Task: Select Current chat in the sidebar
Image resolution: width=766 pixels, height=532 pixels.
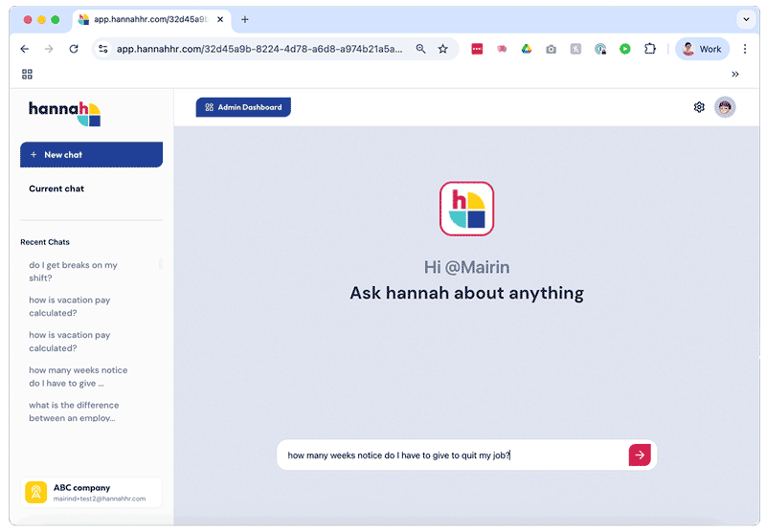Action: (56, 188)
